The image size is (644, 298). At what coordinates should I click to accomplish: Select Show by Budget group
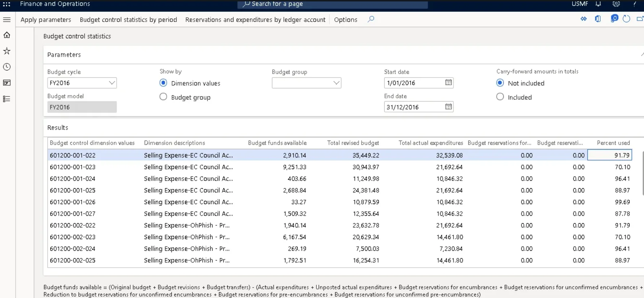tap(163, 97)
